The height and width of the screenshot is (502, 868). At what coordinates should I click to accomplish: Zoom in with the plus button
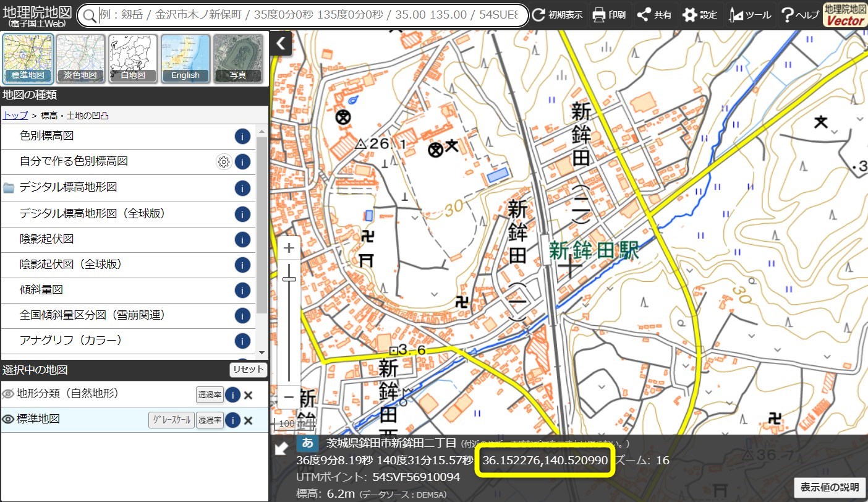click(289, 249)
